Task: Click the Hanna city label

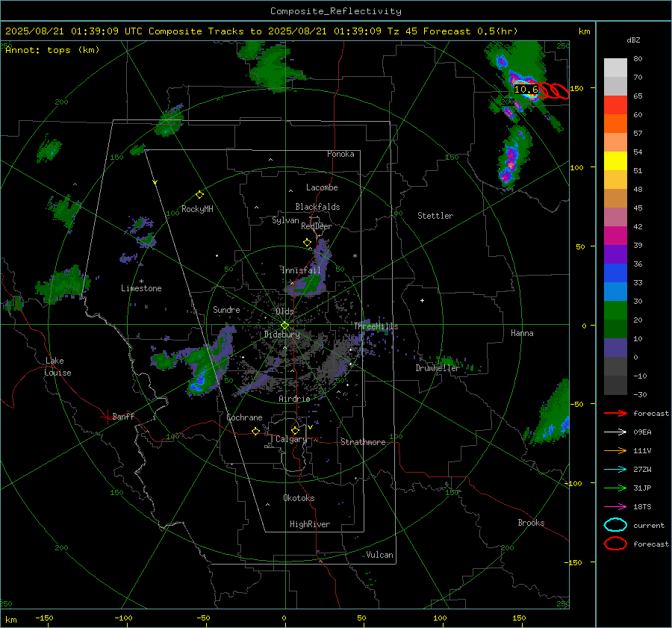Action: pyautogui.click(x=522, y=333)
